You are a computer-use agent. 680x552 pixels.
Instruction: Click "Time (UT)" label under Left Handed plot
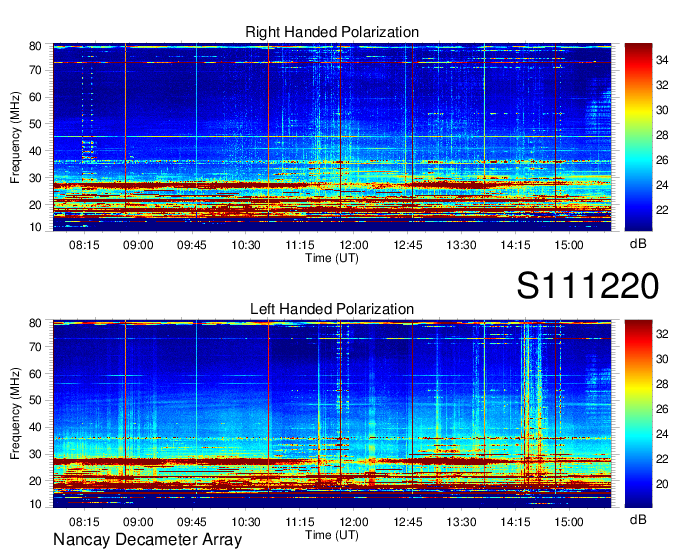[332, 535]
